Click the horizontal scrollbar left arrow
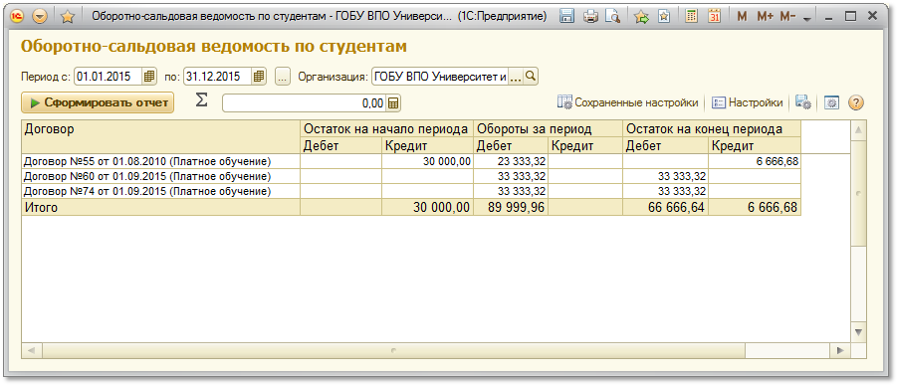 pyautogui.click(x=31, y=350)
